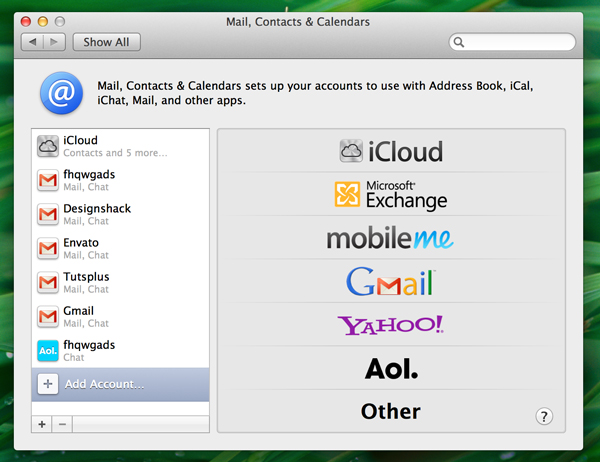
Task: Choose the iCloud account type
Action: (x=391, y=151)
